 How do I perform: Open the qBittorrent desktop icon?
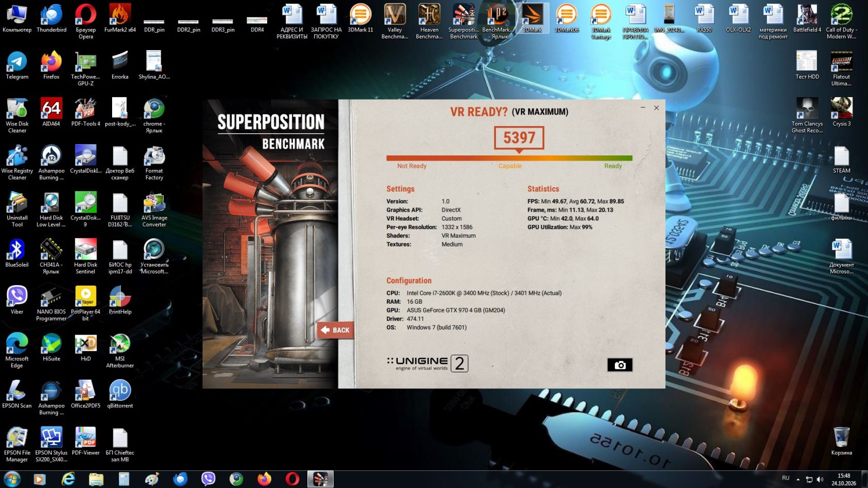120,394
